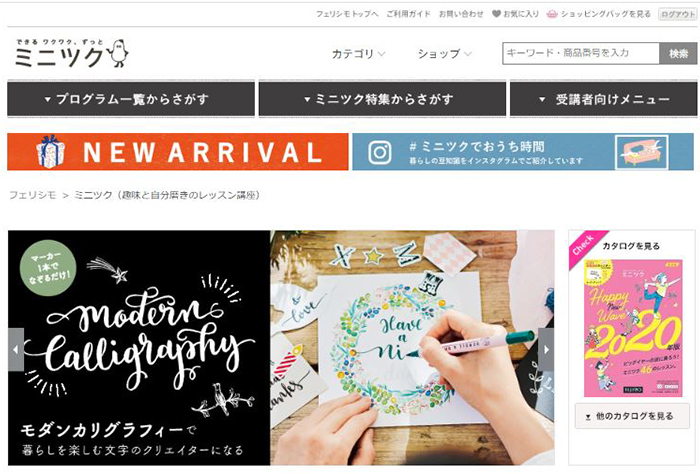The width and height of the screenshot is (700, 474).
Task: Click the ミニツク bird logo
Action: 71,54
